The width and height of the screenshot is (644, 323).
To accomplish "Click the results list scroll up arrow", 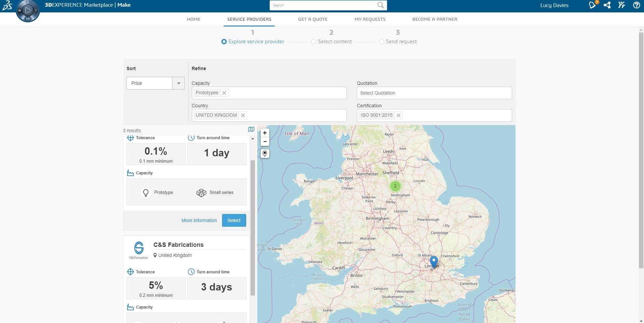I will (x=253, y=138).
